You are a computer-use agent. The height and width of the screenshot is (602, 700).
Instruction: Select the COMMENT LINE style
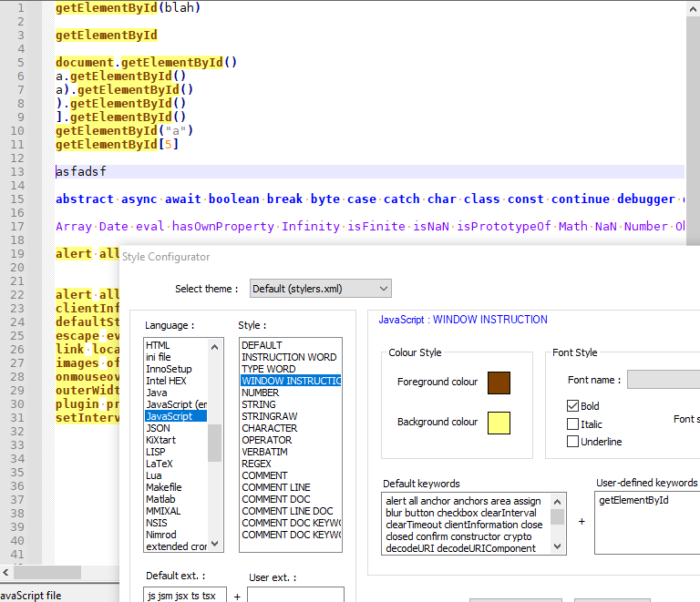click(291, 487)
